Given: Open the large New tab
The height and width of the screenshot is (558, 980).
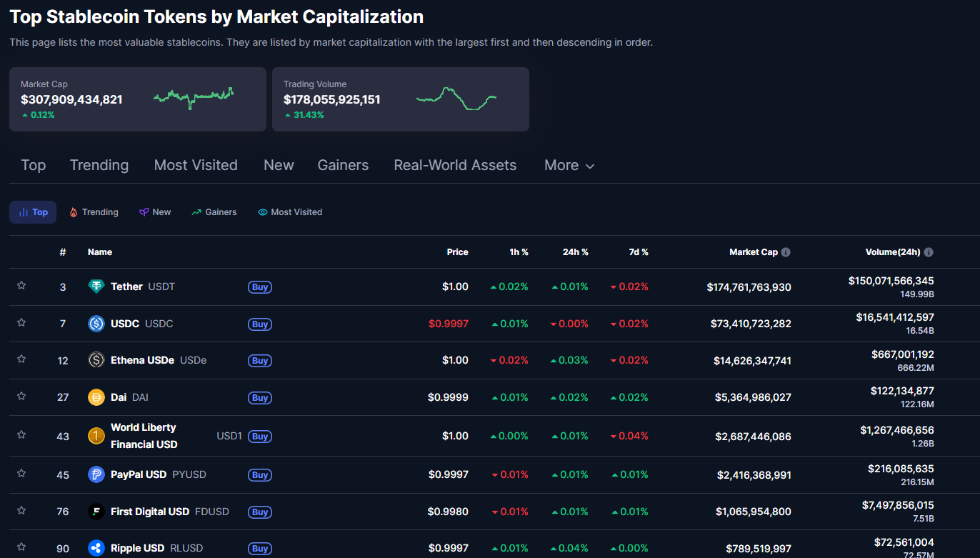Looking at the screenshot, I should pyautogui.click(x=279, y=165).
